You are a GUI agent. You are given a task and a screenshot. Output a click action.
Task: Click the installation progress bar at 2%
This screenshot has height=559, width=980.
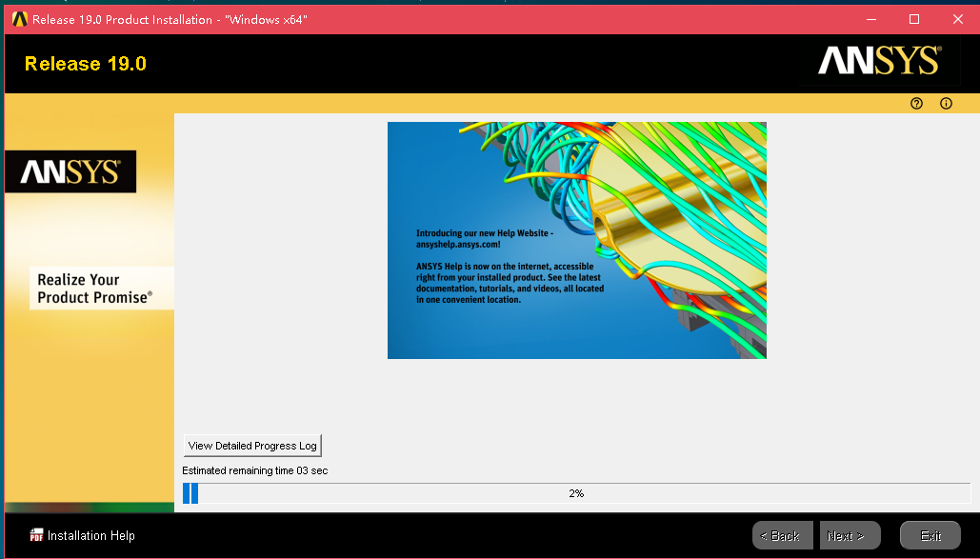(576, 493)
